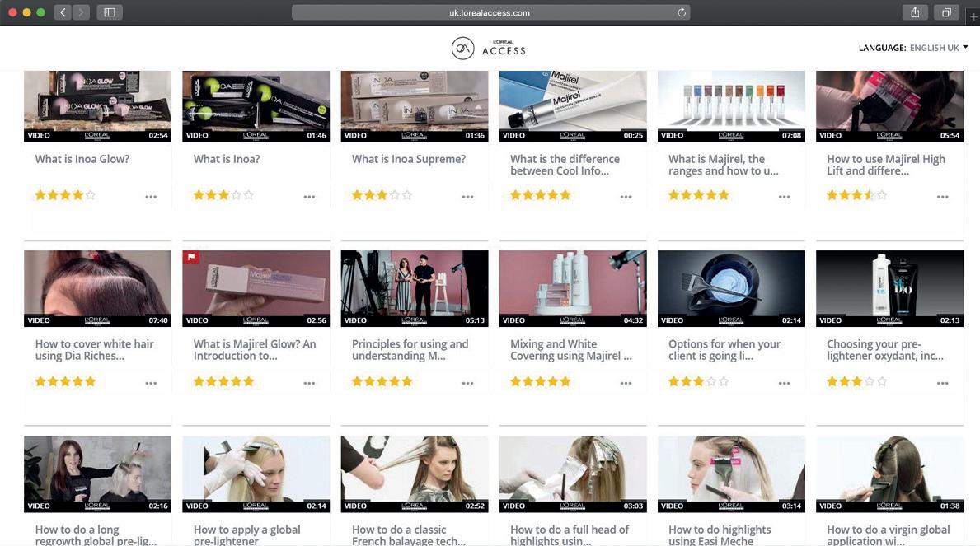980x546 pixels.
Task: Open the uk.lorealaccess.com address bar
Action: click(490, 12)
